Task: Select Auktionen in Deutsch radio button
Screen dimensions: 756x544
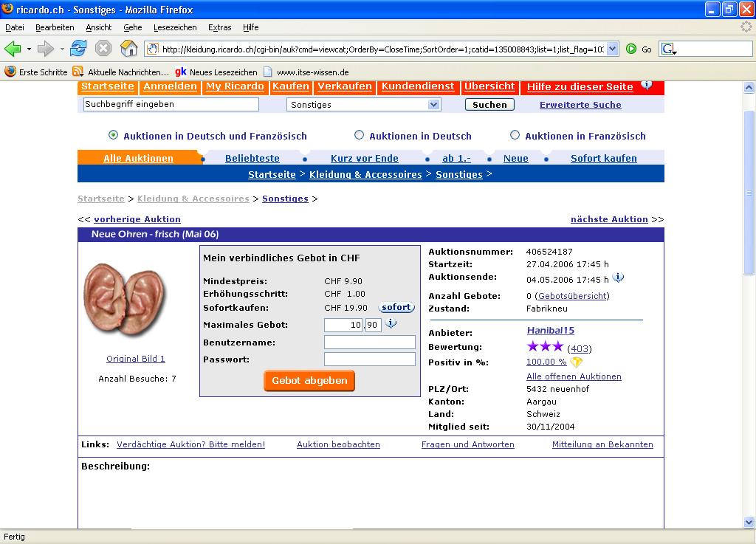Action: point(360,135)
